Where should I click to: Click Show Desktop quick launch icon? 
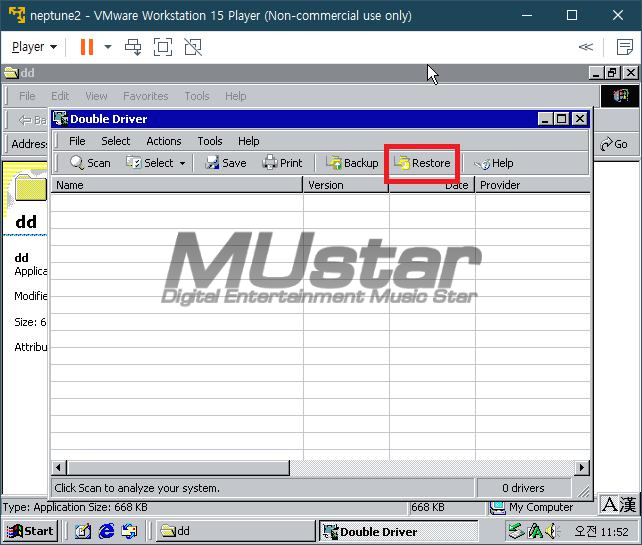point(83,531)
